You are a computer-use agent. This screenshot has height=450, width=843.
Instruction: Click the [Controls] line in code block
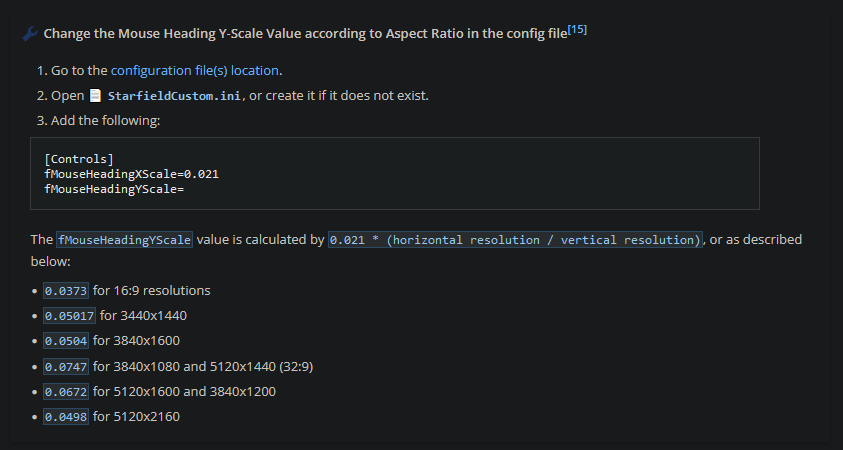coord(79,159)
